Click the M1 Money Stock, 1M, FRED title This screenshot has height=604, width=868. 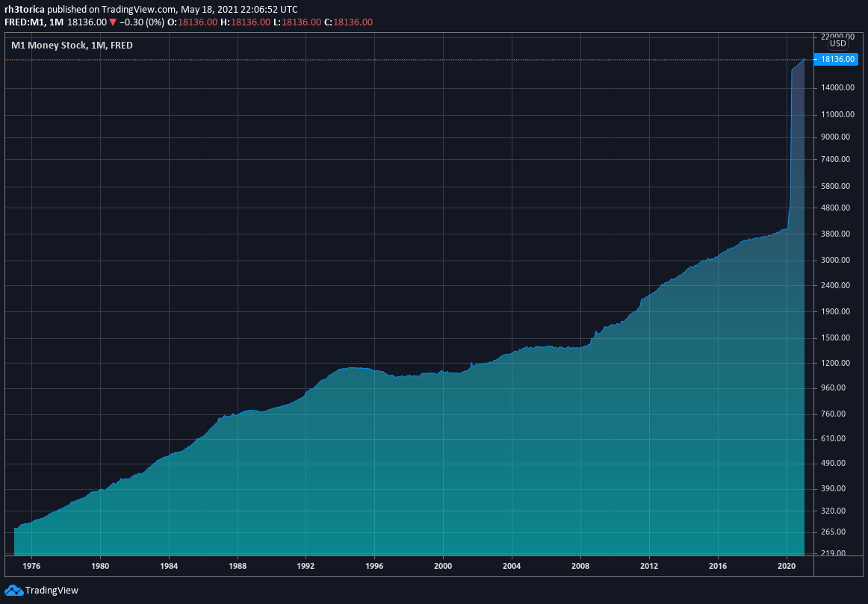click(x=72, y=46)
